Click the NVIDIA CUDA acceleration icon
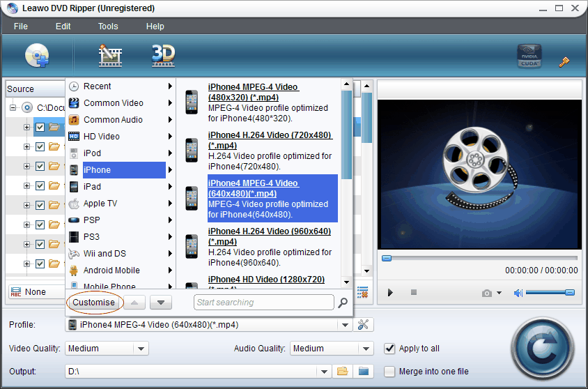588x389 pixels. point(529,56)
